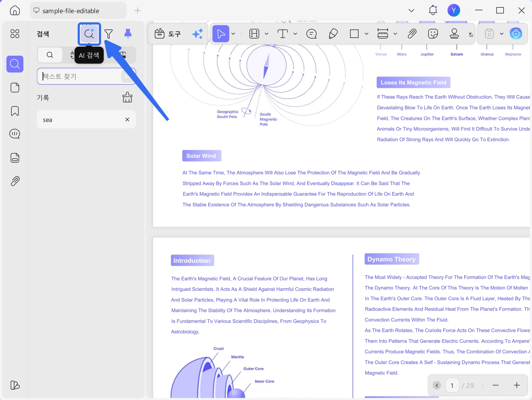Expand the cursor tool dropdown arrow
532x400 pixels.
tap(233, 34)
